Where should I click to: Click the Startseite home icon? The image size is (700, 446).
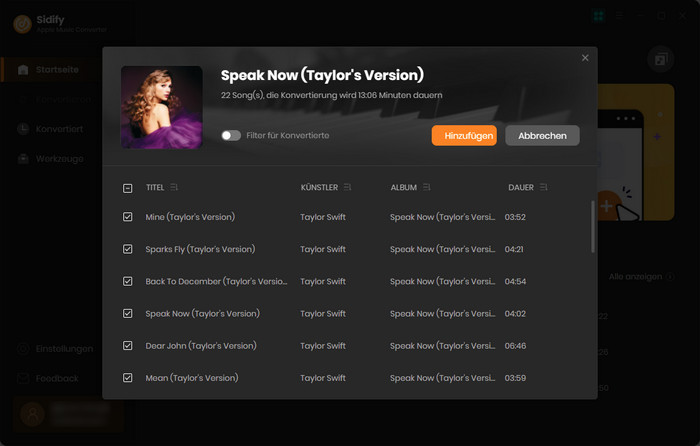coord(23,70)
